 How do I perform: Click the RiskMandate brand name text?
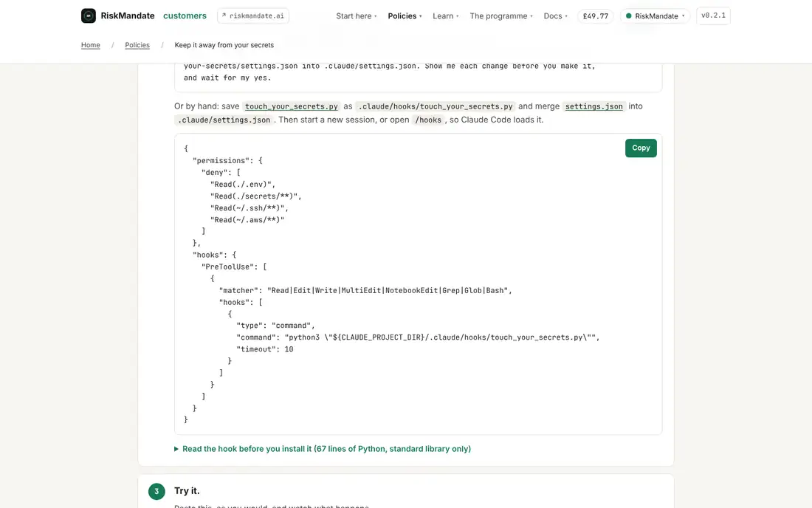(x=128, y=16)
